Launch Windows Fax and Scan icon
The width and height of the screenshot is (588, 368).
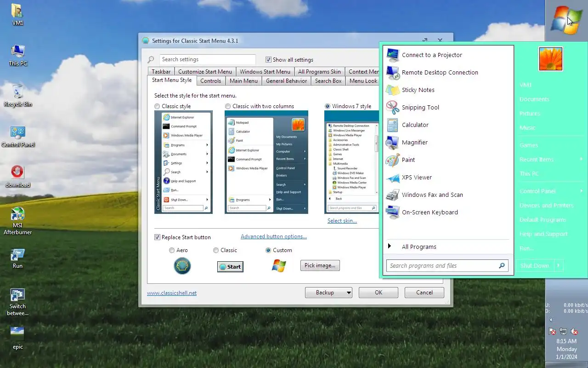(393, 195)
